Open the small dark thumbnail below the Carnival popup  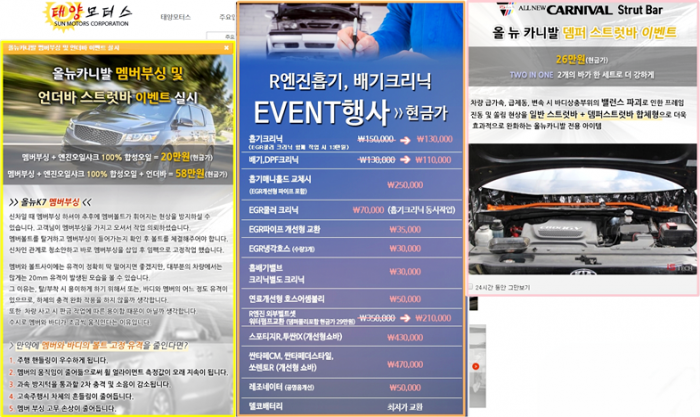pos(473,304)
